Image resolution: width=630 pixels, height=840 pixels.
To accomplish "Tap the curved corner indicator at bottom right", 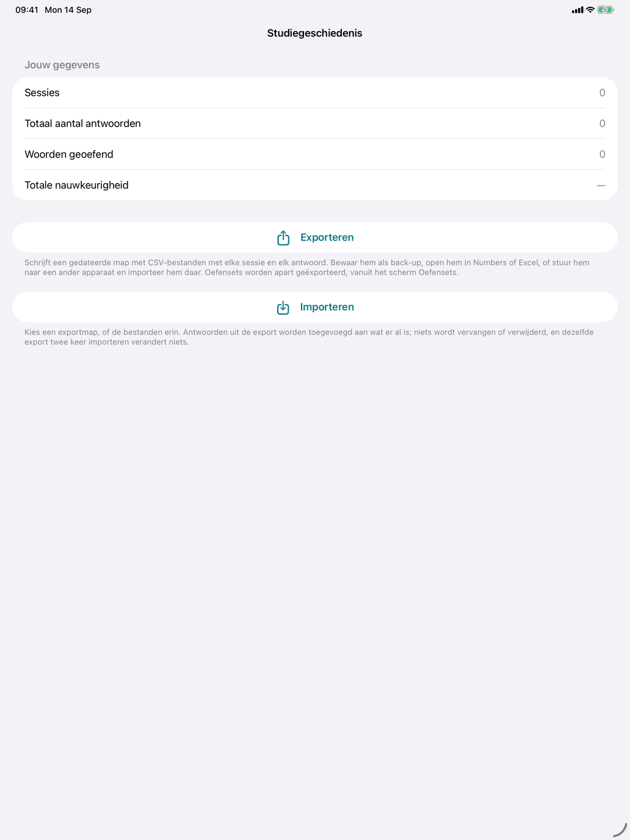I will click(x=620, y=830).
